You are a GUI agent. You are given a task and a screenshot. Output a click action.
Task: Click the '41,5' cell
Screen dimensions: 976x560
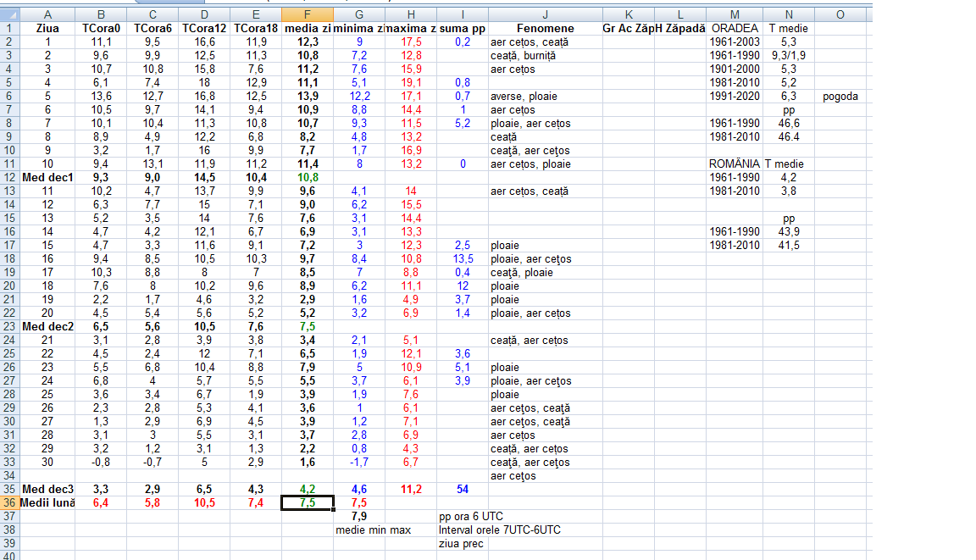tap(789, 245)
